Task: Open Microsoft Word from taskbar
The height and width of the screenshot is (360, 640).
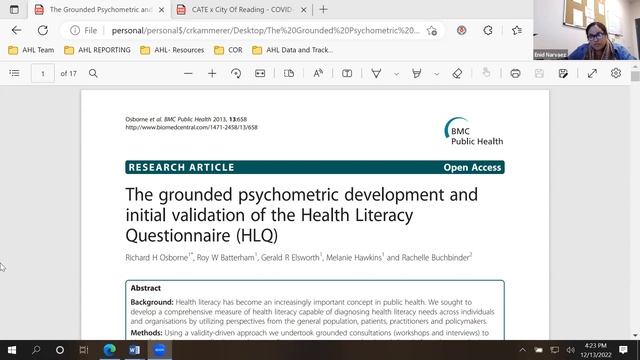Action: coord(134,350)
